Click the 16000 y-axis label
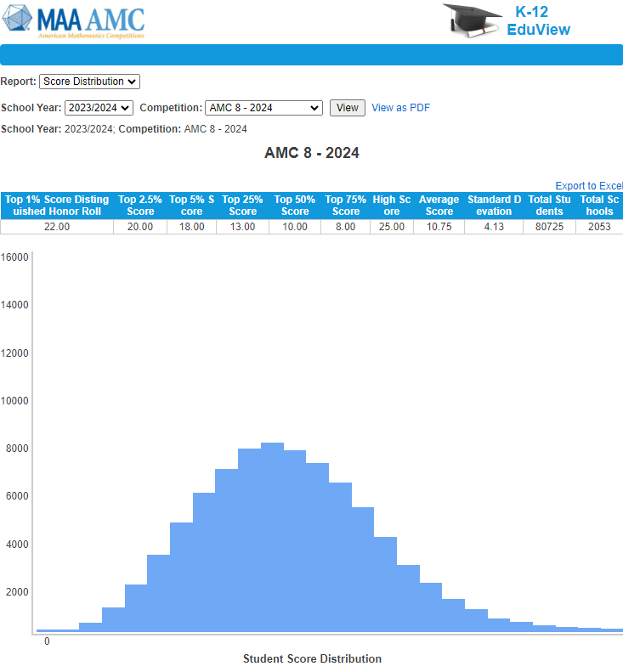The height and width of the screenshot is (672, 623). click(x=14, y=257)
